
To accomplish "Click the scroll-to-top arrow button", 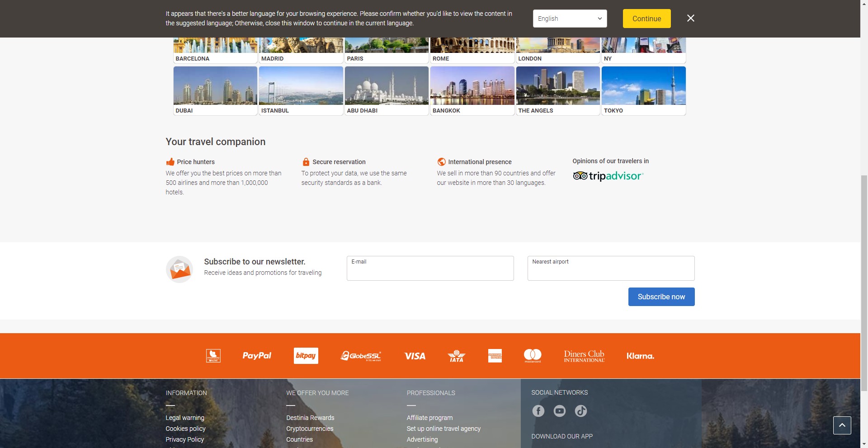I will 842,425.
